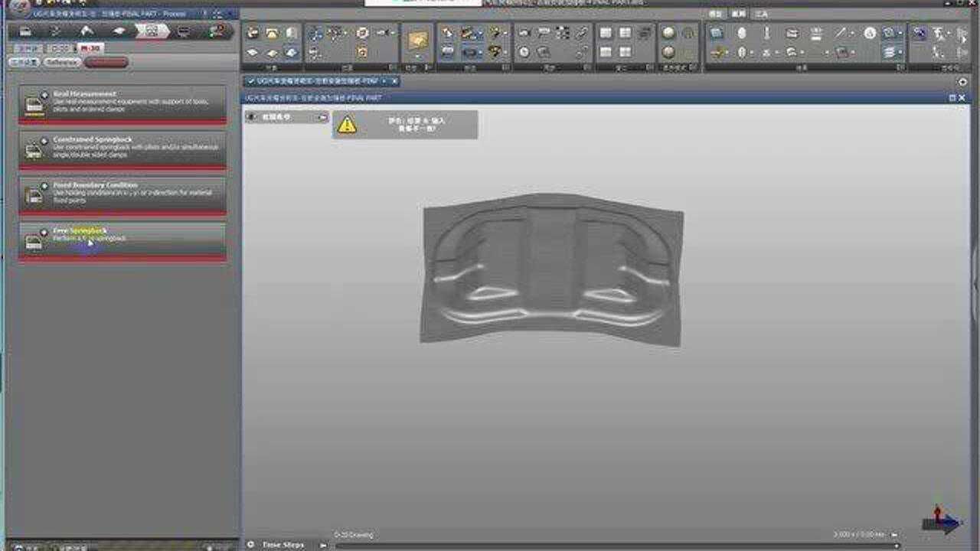Select the Fixed Boundary Condition radio bullet

click(x=44, y=186)
